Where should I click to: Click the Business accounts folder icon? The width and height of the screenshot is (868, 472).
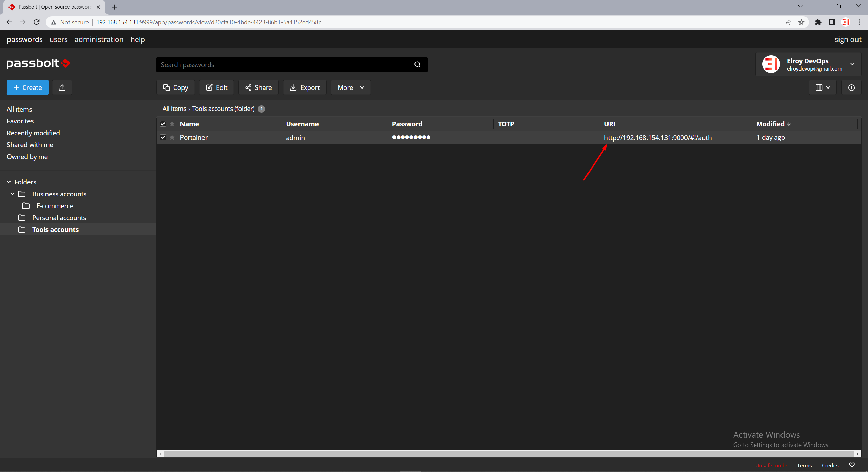22,194
